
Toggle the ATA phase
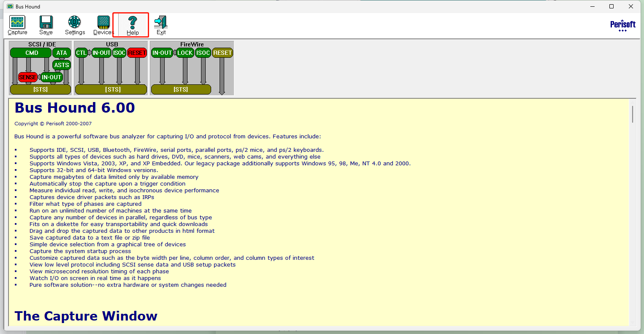click(62, 53)
